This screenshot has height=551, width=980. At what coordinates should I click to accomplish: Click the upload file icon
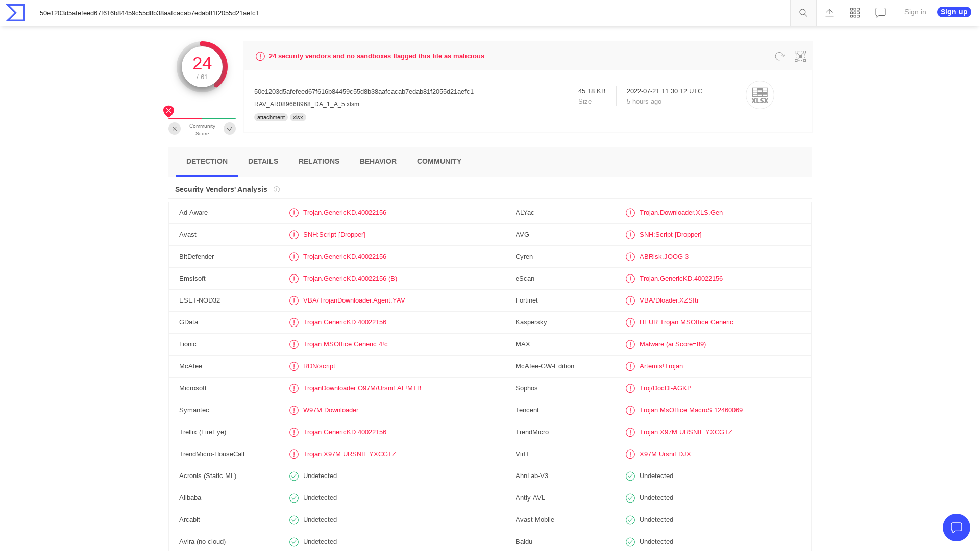coord(829,13)
